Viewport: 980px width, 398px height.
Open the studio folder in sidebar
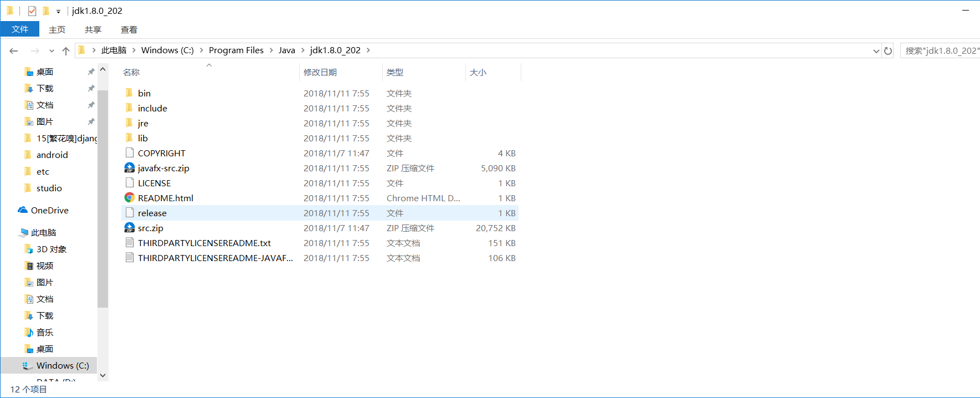point(49,188)
